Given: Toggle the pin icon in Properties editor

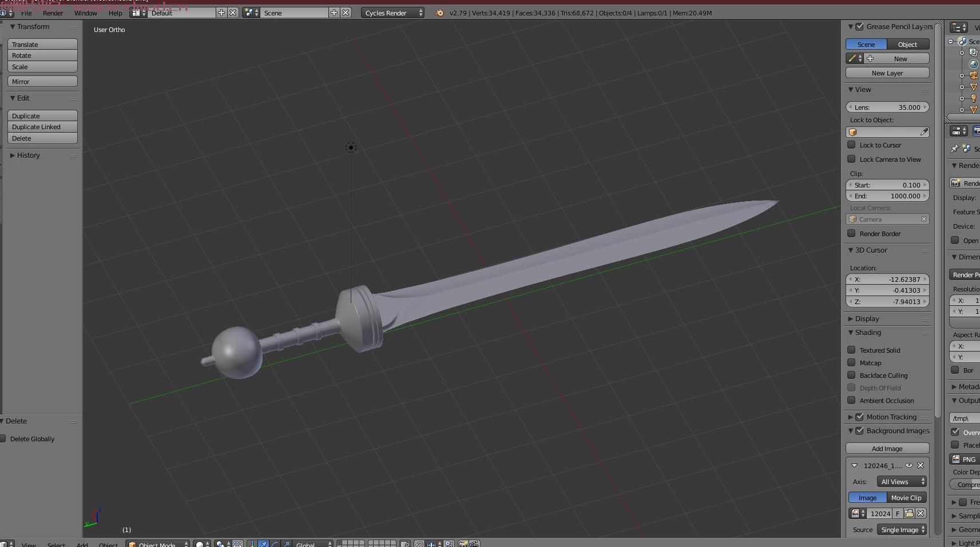Looking at the screenshot, I should [x=954, y=149].
